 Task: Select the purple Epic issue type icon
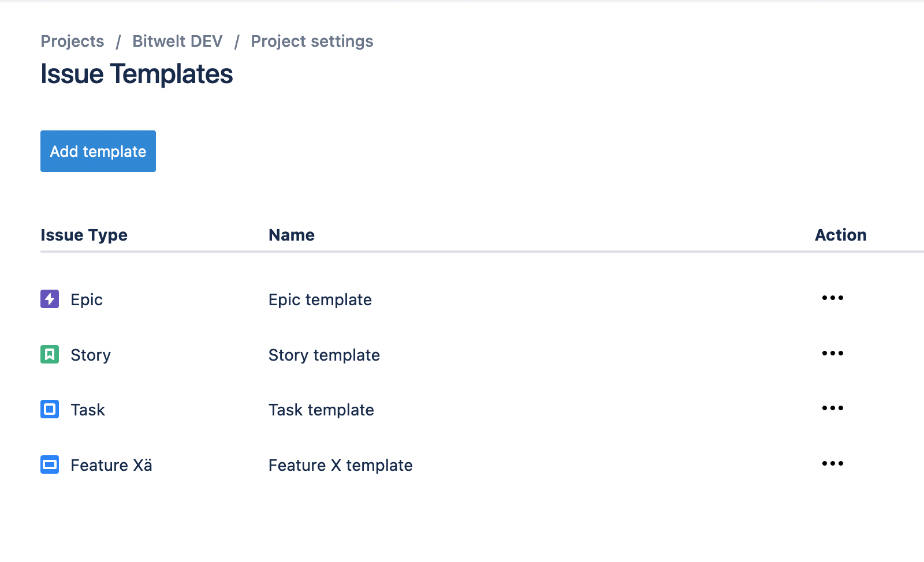tap(49, 299)
